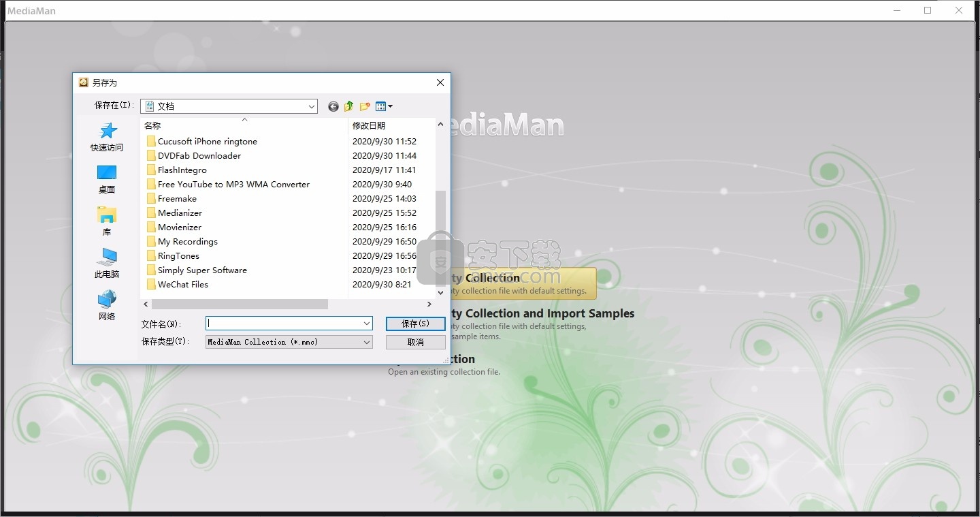Screen dimensions: 980x517
Task: Select This PC (此电脑) in sidebar
Action: click(107, 264)
